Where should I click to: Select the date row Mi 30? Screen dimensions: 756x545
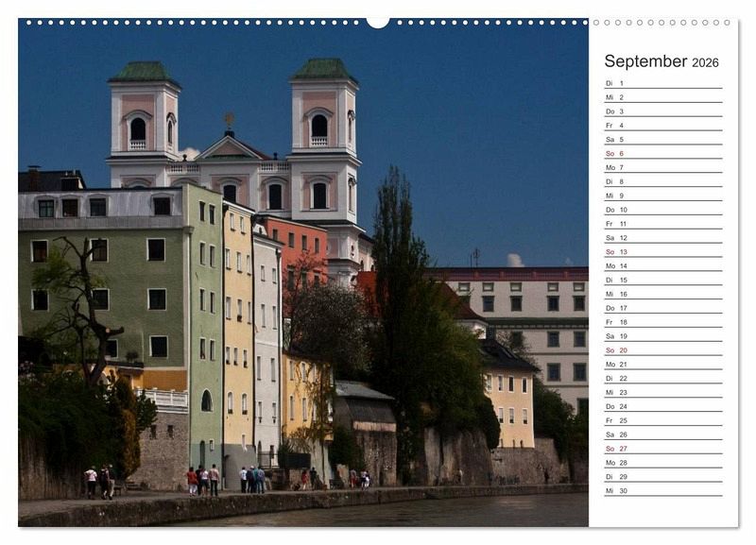[663, 491]
